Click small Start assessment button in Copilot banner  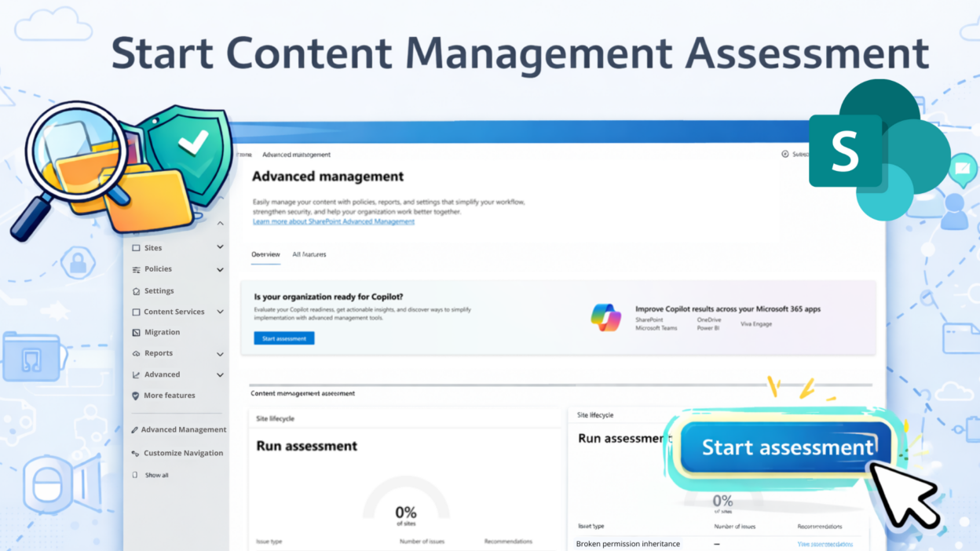[283, 338]
